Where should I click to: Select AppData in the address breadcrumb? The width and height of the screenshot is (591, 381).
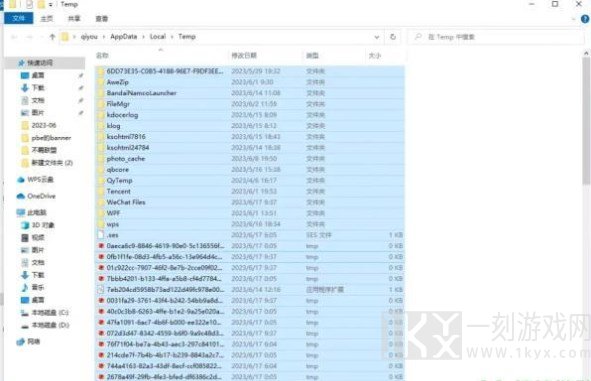click(124, 37)
